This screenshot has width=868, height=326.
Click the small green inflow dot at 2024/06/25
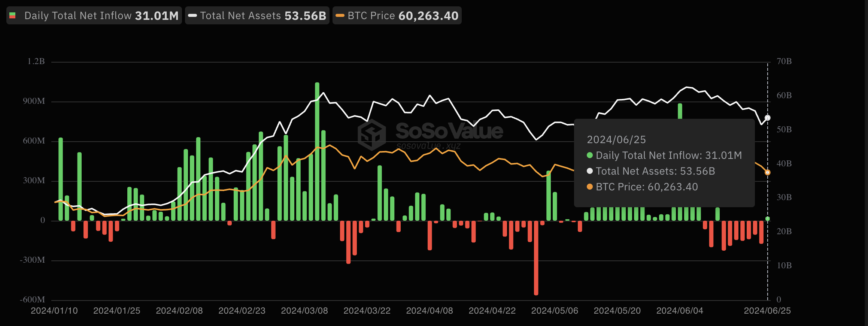[x=767, y=218]
